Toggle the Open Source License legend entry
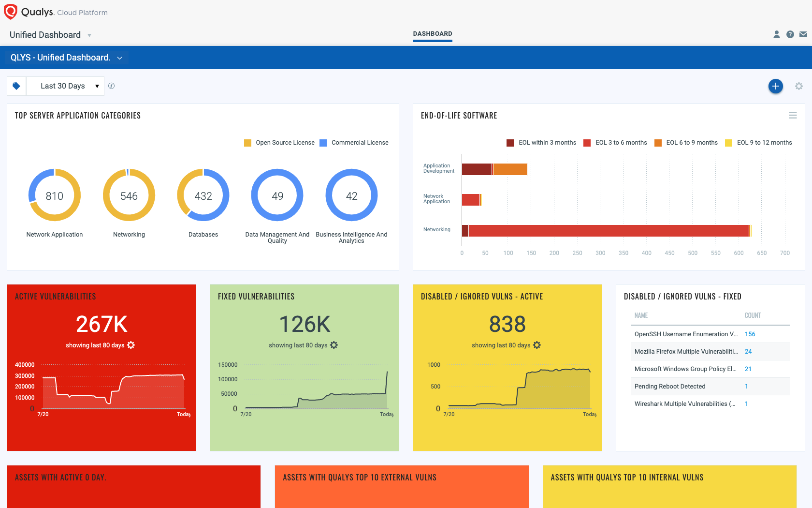812x508 pixels. pos(279,142)
